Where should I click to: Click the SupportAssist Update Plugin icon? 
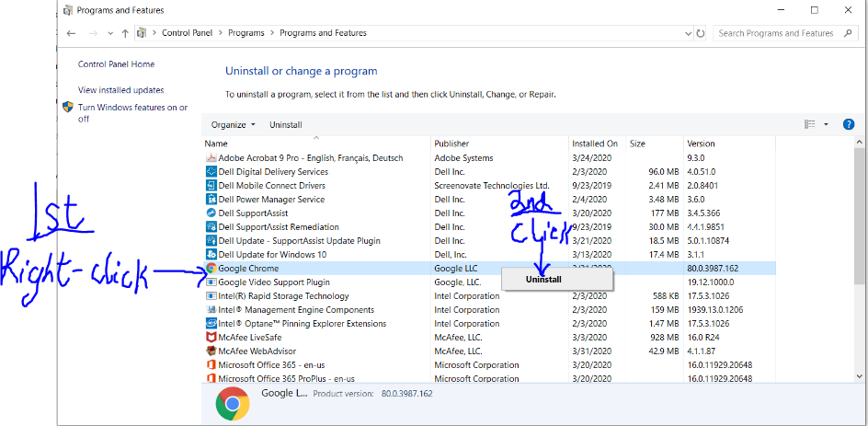[x=211, y=241]
